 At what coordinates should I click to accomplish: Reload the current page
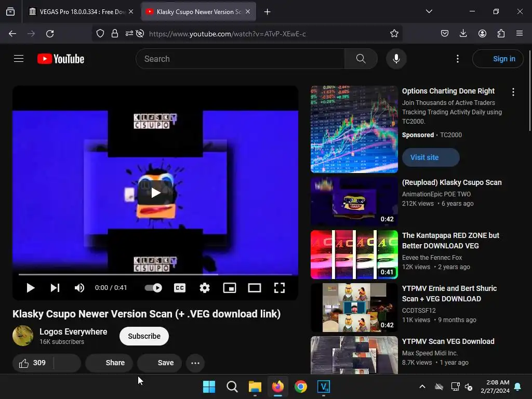(x=50, y=34)
